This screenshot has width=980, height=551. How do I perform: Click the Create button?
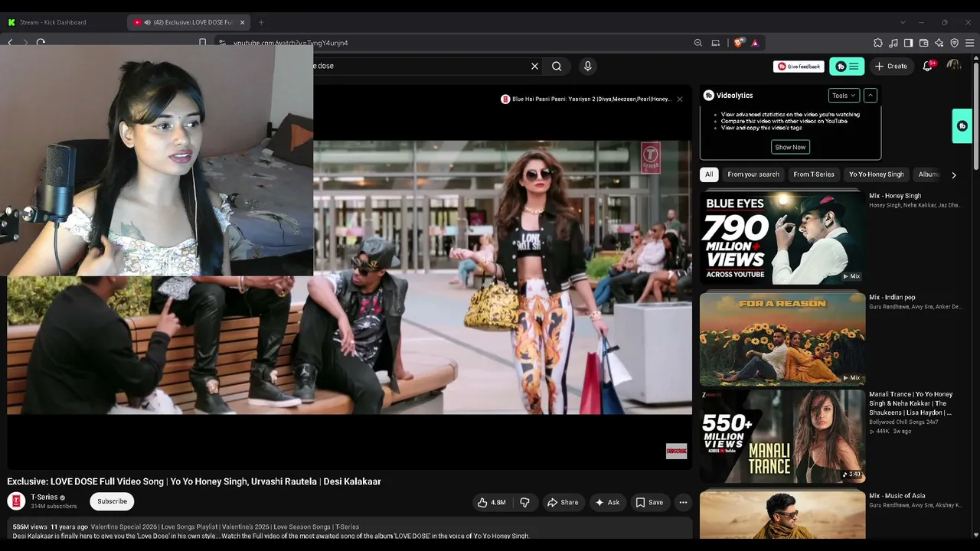click(891, 67)
